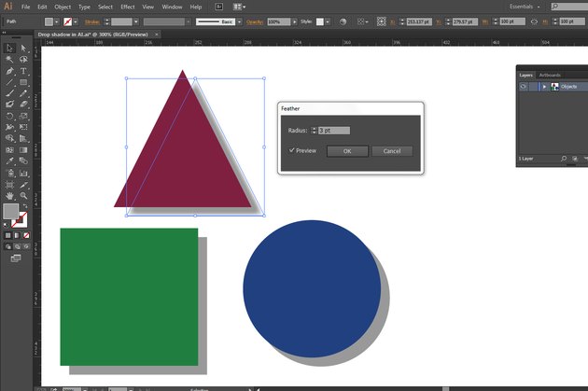Image resolution: width=588 pixels, height=391 pixels.
Task: Open the graphic Style dropdown
Action: click(328, 21)
